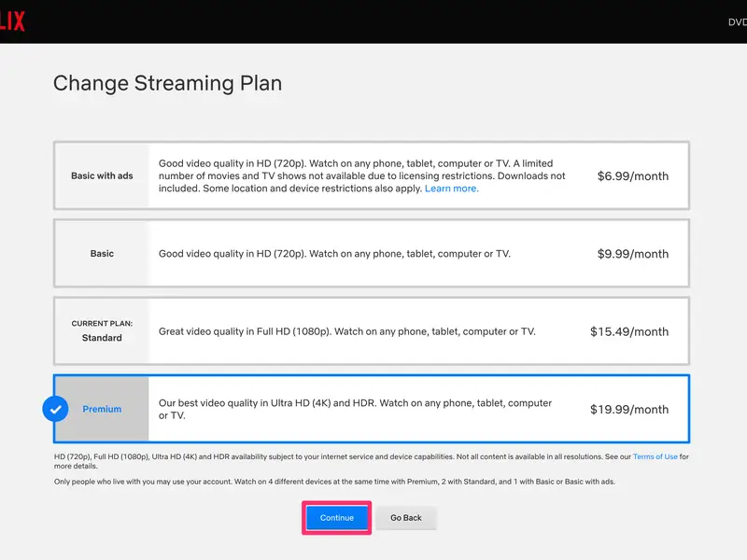Select the Basic with ads plan label
This screenshot has width=747, height=560.
point(102,175)
